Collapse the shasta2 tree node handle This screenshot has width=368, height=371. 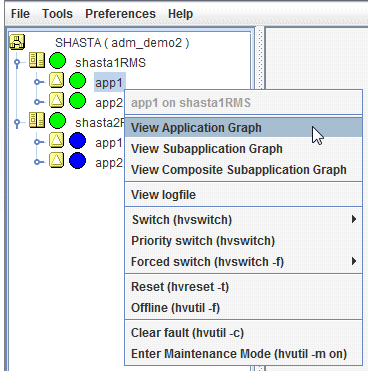17,122
